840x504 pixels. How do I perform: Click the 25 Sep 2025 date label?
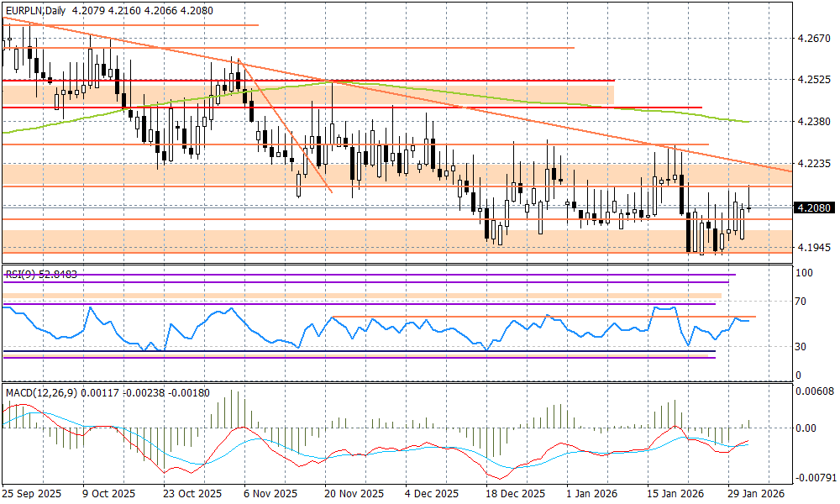[x=32, y=494]
